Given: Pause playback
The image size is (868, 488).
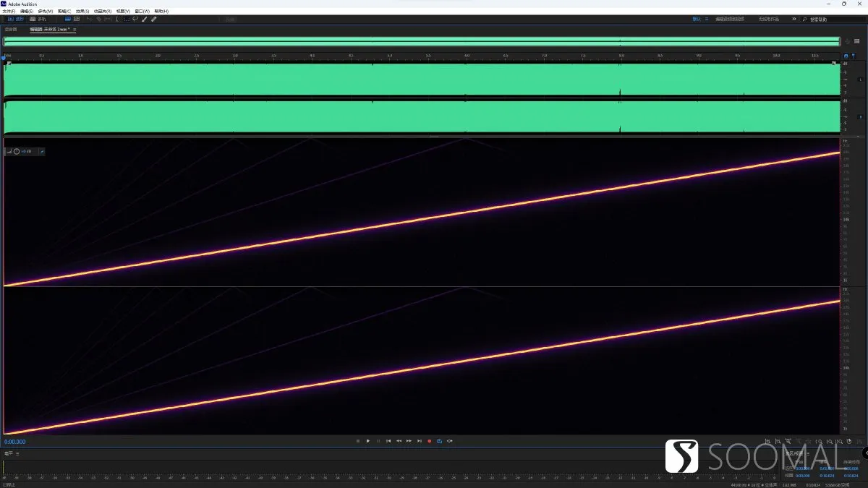Looking at the screenshot, I should point(378,441).
